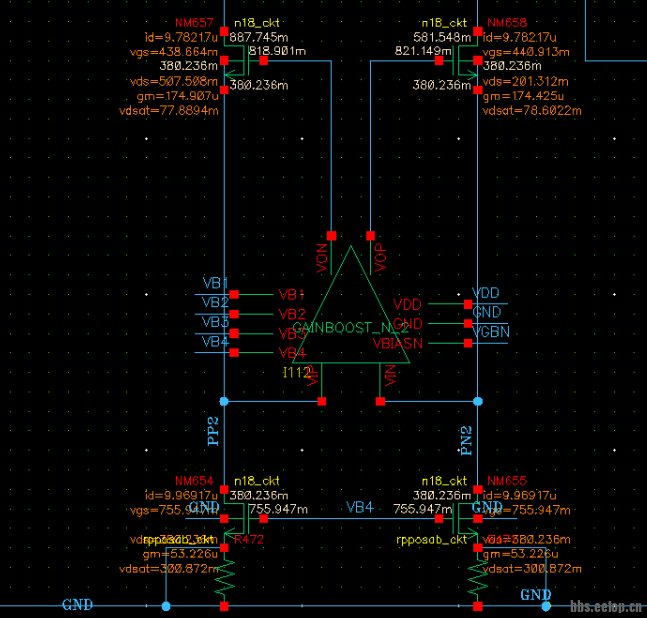Select the VB4 wire label between the bottom transistors
Viewport: 647px width, 618px height.
point(360,508)
